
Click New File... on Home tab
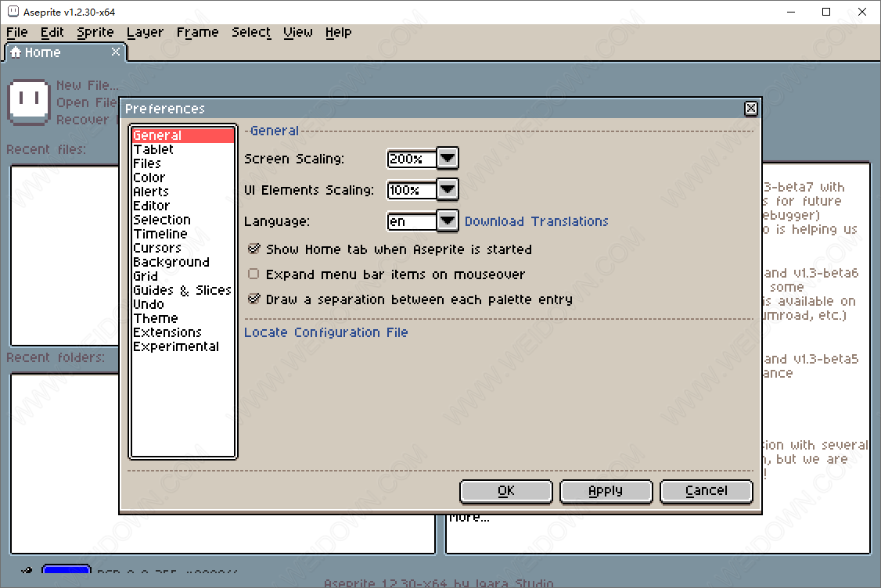point(87,85)
